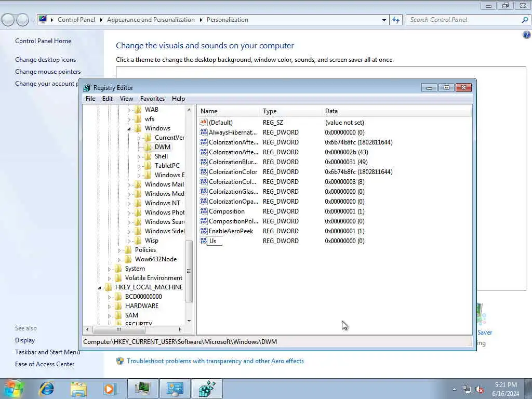Open Troubleshoot transparency and Aero effects link
Image resolution: width=532 pixels, height=399 pixels.
(215, 361)
